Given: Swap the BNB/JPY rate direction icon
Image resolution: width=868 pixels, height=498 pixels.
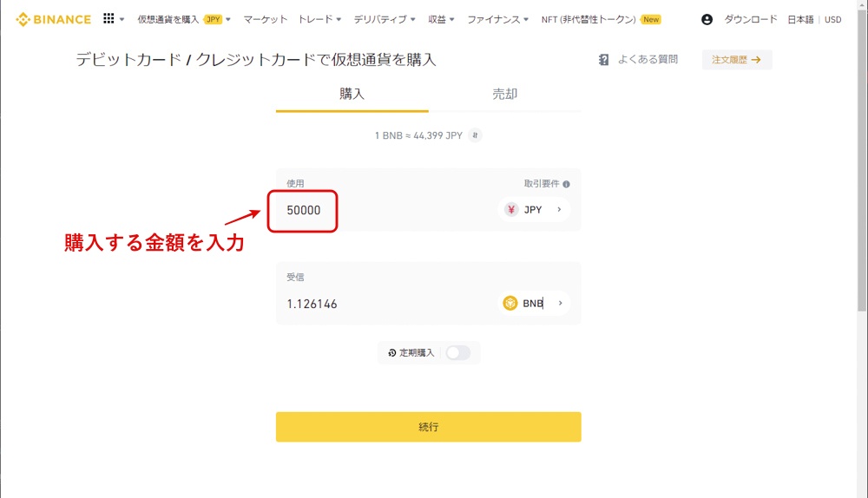Looking at the screenshot, I should tap(475, 135).
